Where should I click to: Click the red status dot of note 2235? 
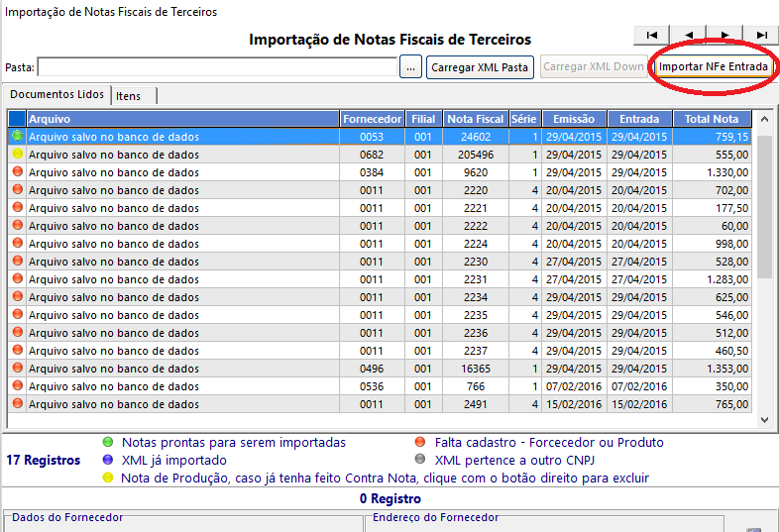18,314
